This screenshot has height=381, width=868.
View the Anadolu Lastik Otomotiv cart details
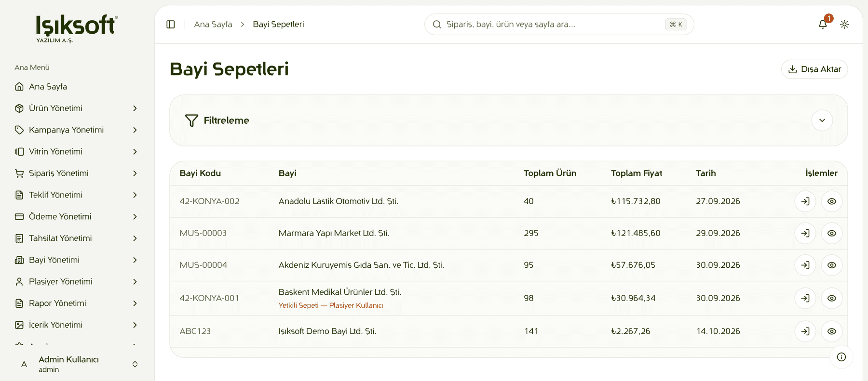pos(832,201)
